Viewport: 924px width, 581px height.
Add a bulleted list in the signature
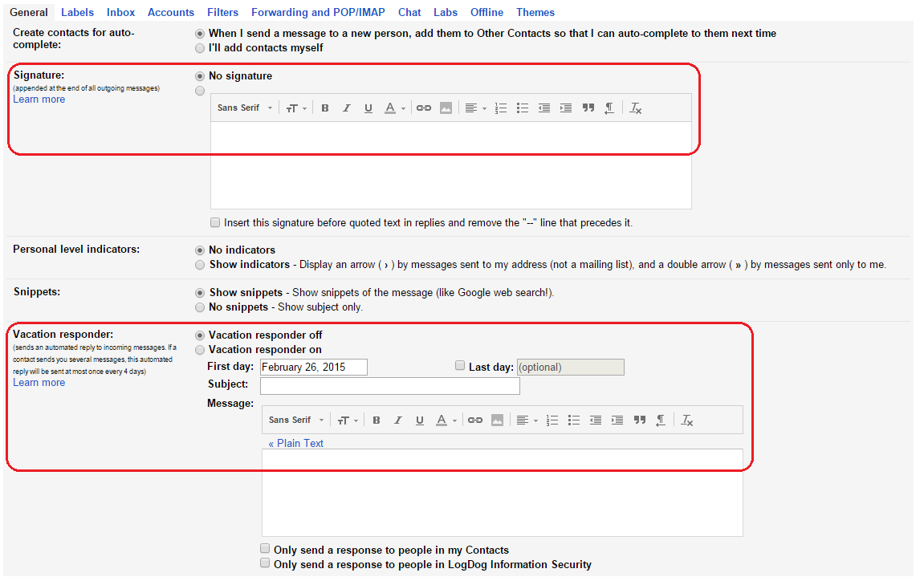pyautogui.click(x=522, y=108)
